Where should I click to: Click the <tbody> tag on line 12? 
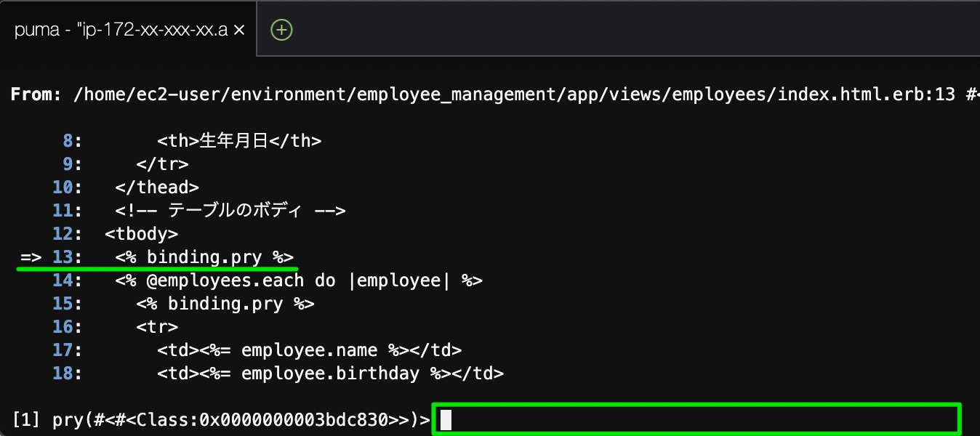(141, 234)
